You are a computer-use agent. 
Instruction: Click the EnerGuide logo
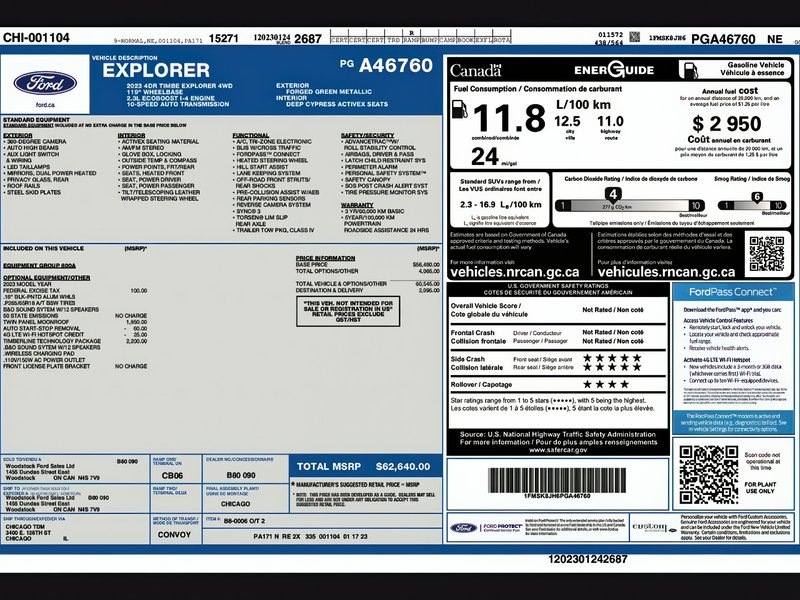[614, 70]
